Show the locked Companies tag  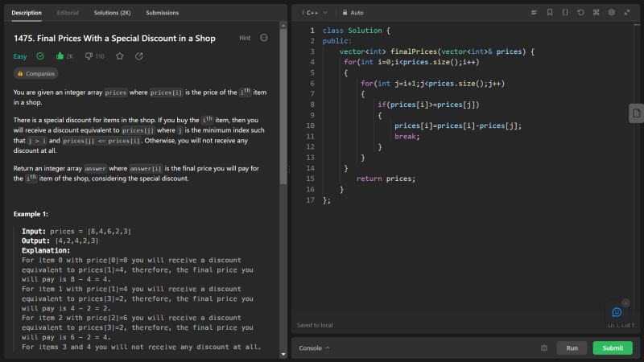tap(35, 74)
